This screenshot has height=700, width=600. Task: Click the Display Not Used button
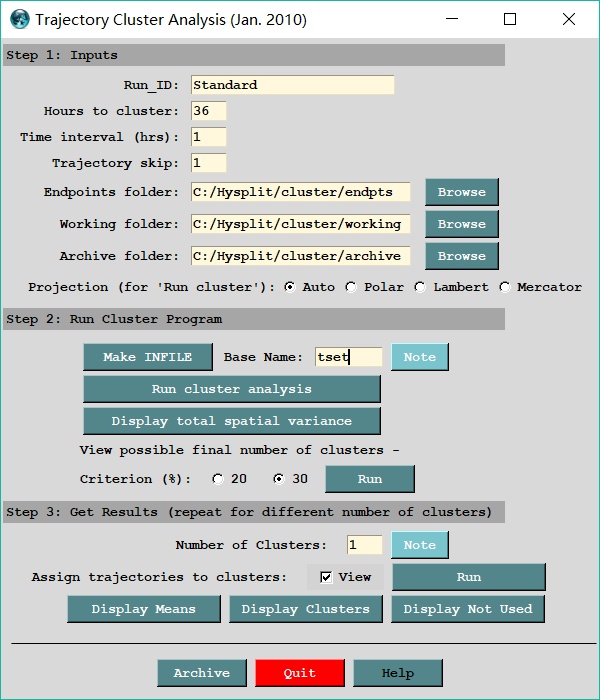(468, 609)
